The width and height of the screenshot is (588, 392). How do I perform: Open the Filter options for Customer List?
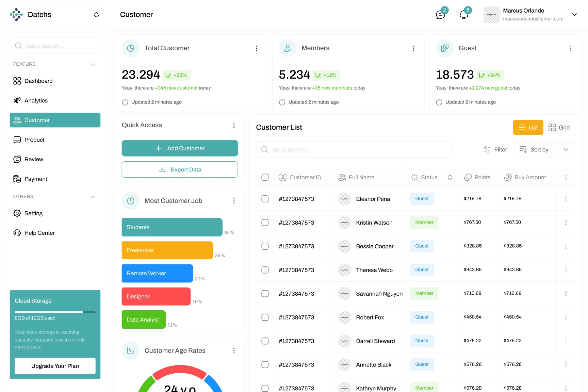point(495,149)
